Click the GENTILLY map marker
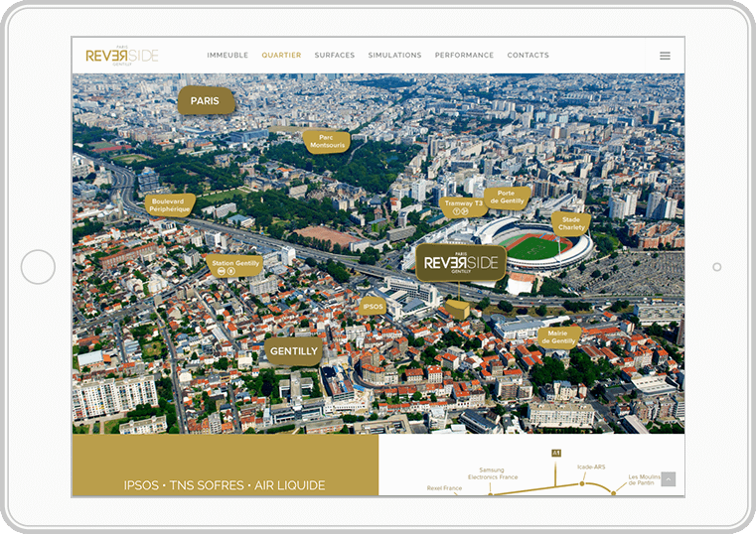 tap(294, 351)
